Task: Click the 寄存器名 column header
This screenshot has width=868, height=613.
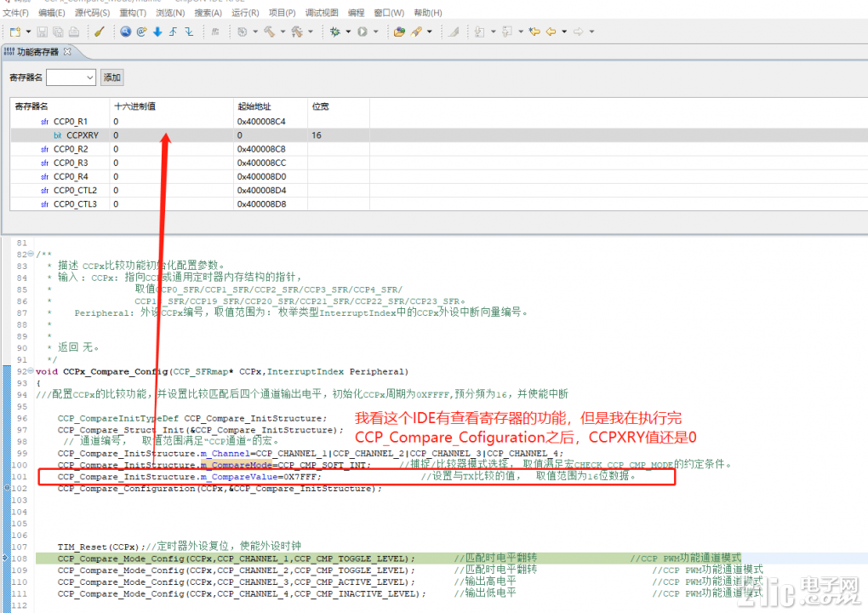Action: 60,106
